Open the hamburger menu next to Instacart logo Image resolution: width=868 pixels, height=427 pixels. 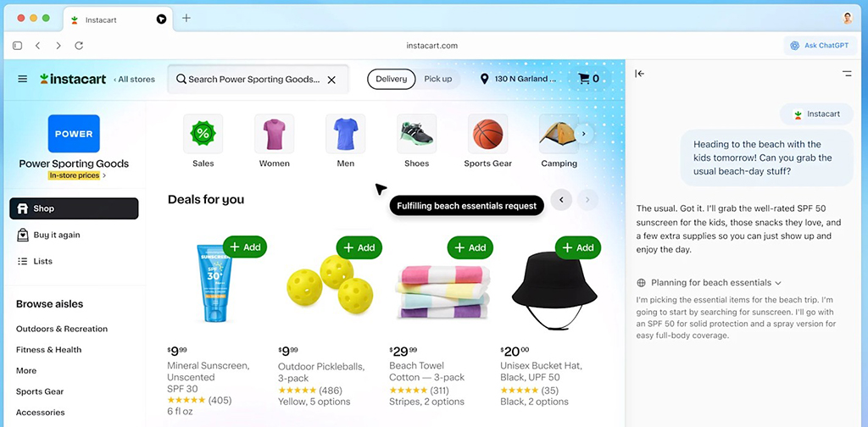click(x=23, y=79)
